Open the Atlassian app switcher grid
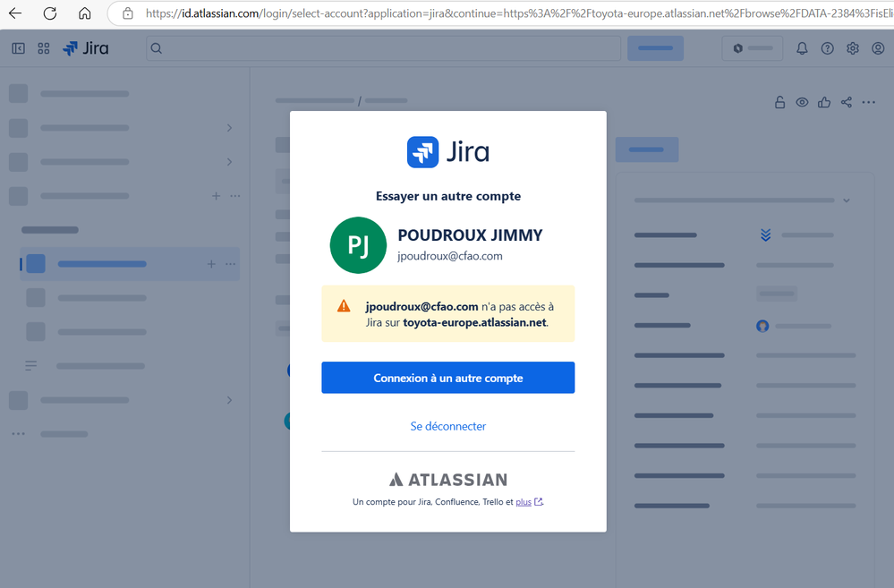The image size is (894, 588). 43,48
